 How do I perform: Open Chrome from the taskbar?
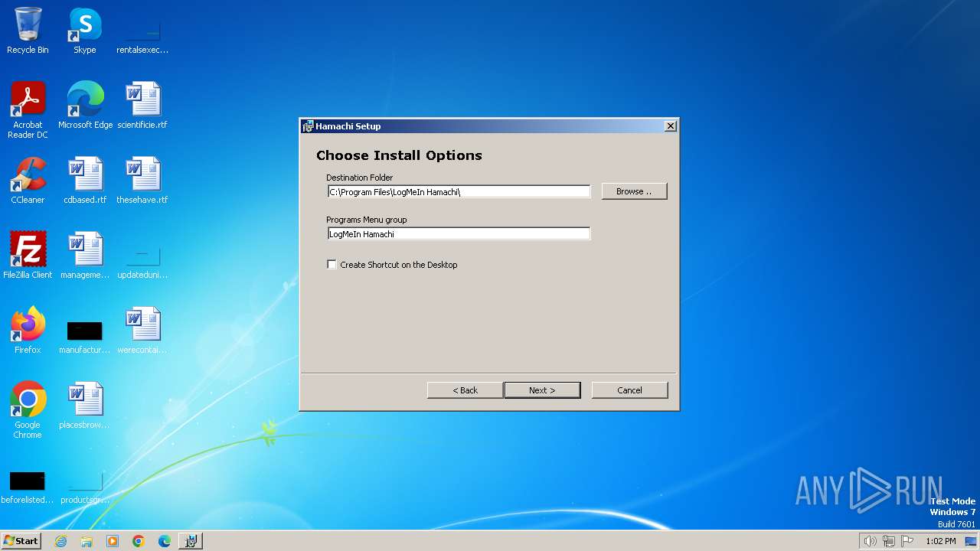139,541
